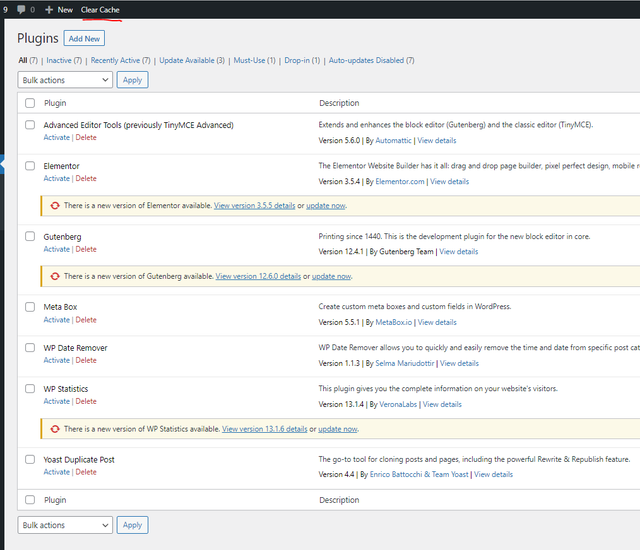View details for WP Statistics version 13.1.4
Viewport: 640px width, 550px height.
coord(442,404)
